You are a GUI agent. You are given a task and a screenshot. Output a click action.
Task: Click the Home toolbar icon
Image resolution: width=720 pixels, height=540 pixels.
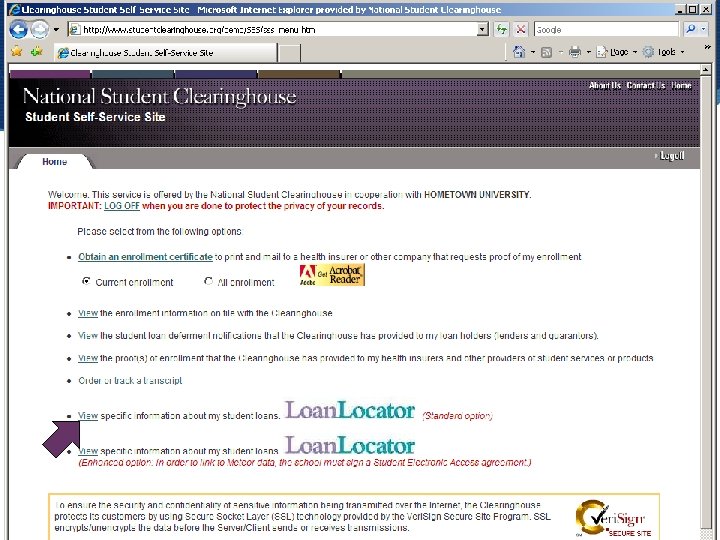coord(519,52)
